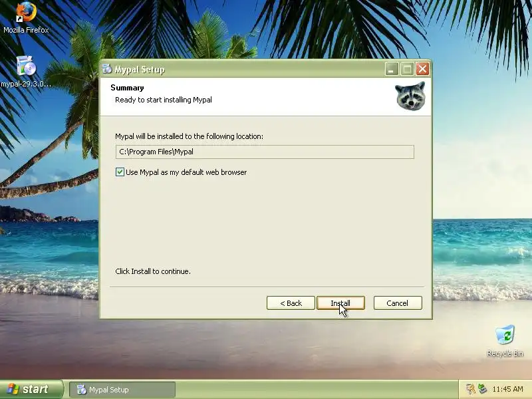Click the 'Ready to start installing Mypal' text
Screen dimensions: 532x399
point(164,100)
